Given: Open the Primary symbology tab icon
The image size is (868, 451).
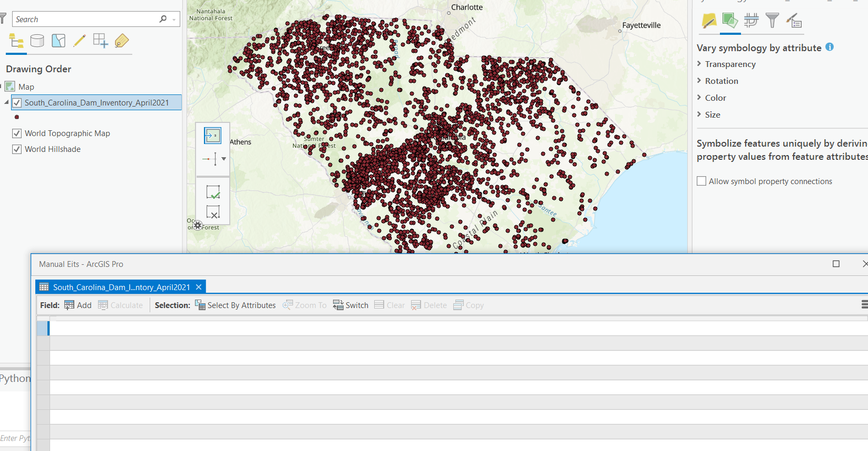Looking at the screenshot, I should 709,21.
